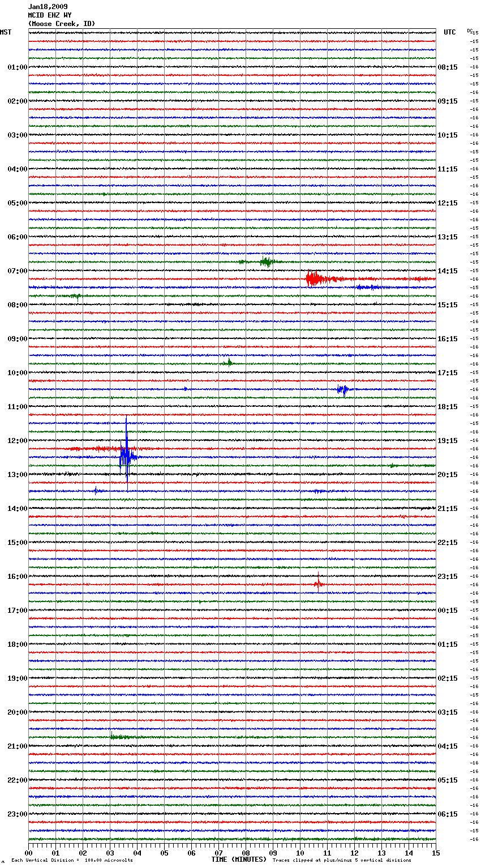Click the TIME (MINUTES) axis title
481x868 pixels.
239,860
